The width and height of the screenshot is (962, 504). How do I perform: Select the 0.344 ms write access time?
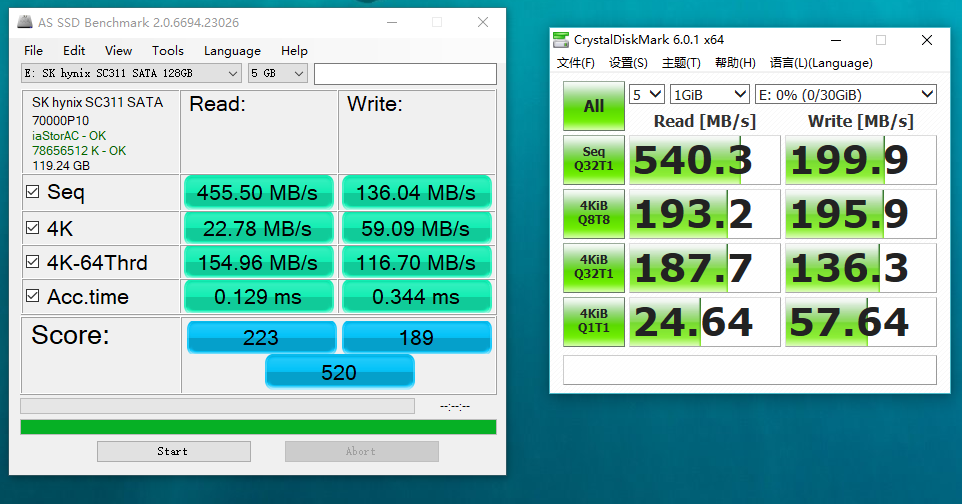coord(417,297)
